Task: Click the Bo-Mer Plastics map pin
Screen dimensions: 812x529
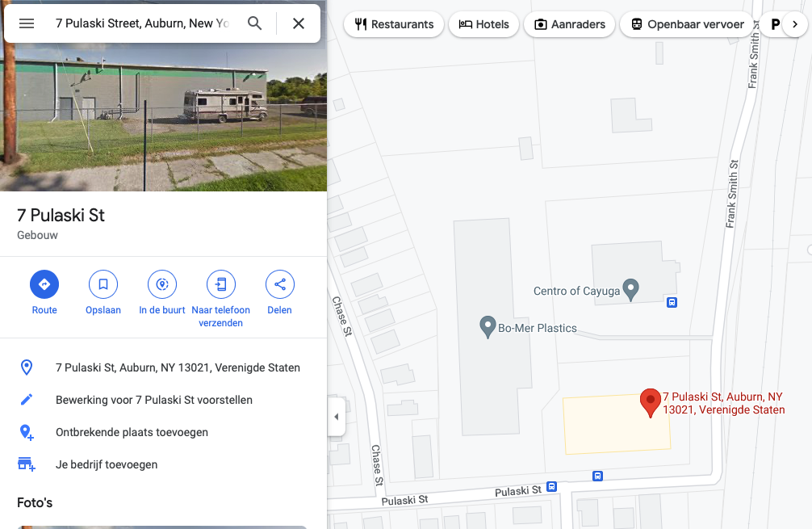Action: (488, 327)
